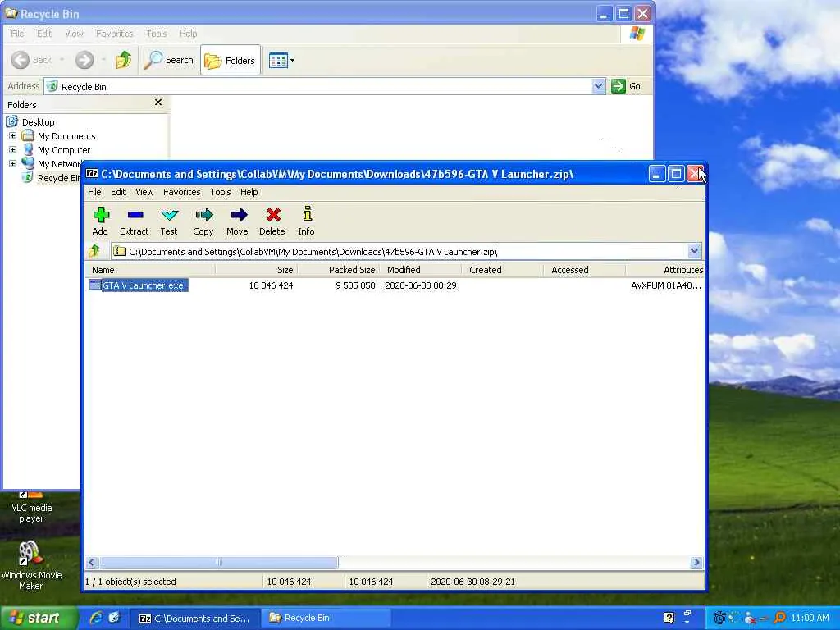The width and height of the screenshot is (840, 630).
Task: Open 7-Zip View menu
Action: tap(144, 192)
